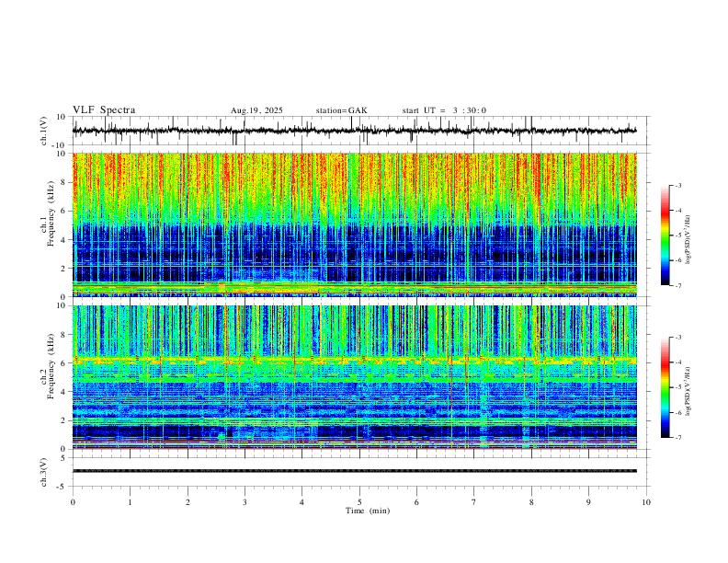Click the "-3" label on ch.2 colorbar
The height and width of the screenshot is (563, 728).
pyautogui.click(x=677, y=338)
